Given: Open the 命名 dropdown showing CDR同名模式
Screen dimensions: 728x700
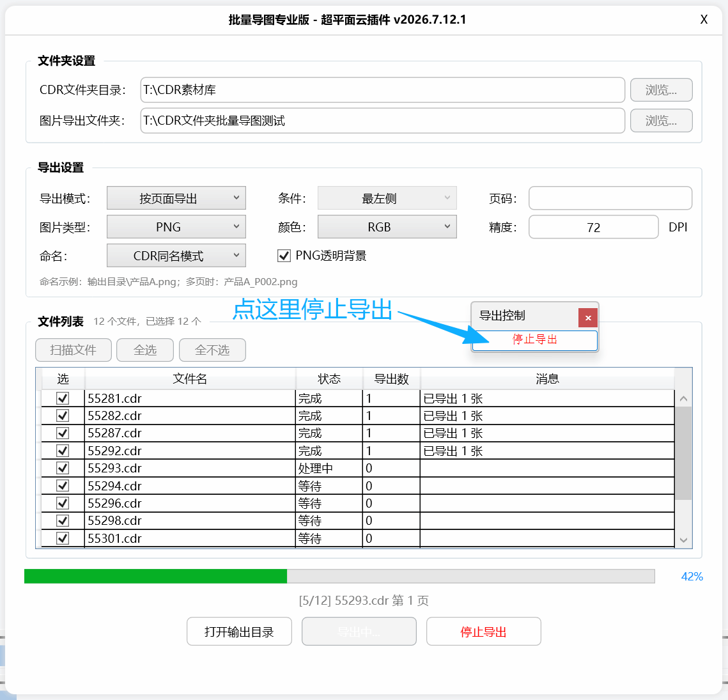Looking at the screenshot, I should click(176, 256).
